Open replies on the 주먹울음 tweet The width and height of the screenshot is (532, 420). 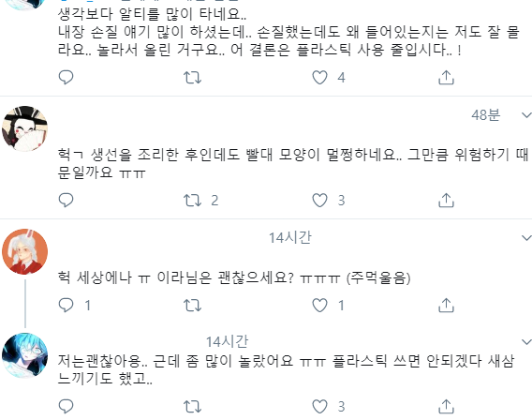[x=66, y=305]
